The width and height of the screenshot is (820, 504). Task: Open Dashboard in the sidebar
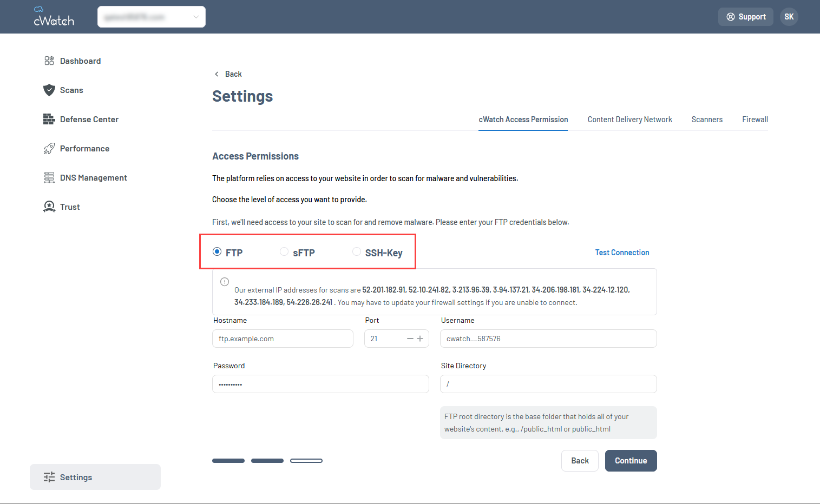(x=80, y=61)
